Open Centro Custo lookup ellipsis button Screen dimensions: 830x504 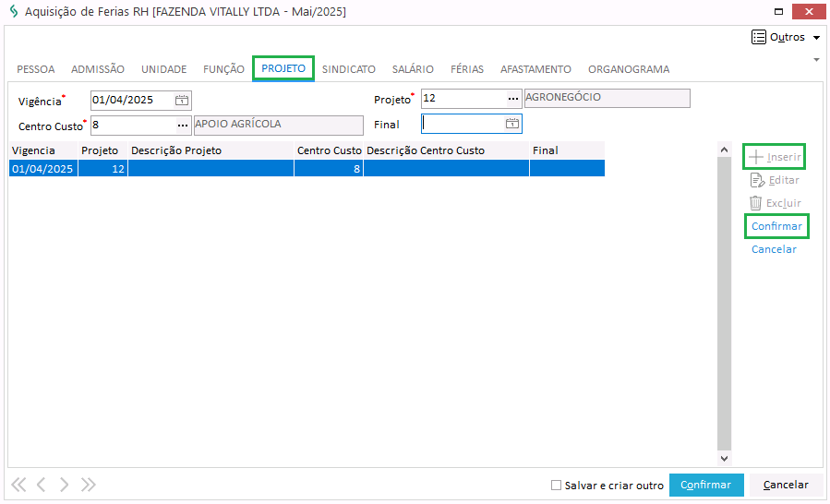[x=183, y=126]
